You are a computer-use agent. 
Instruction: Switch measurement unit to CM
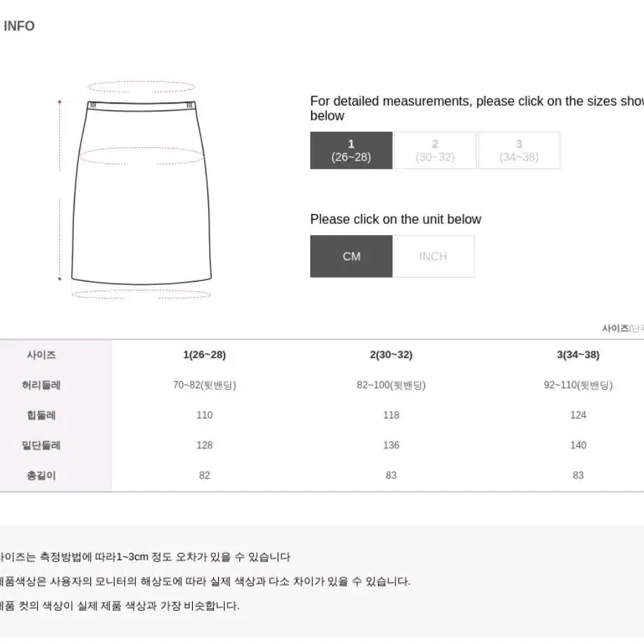tap(351, 256)
